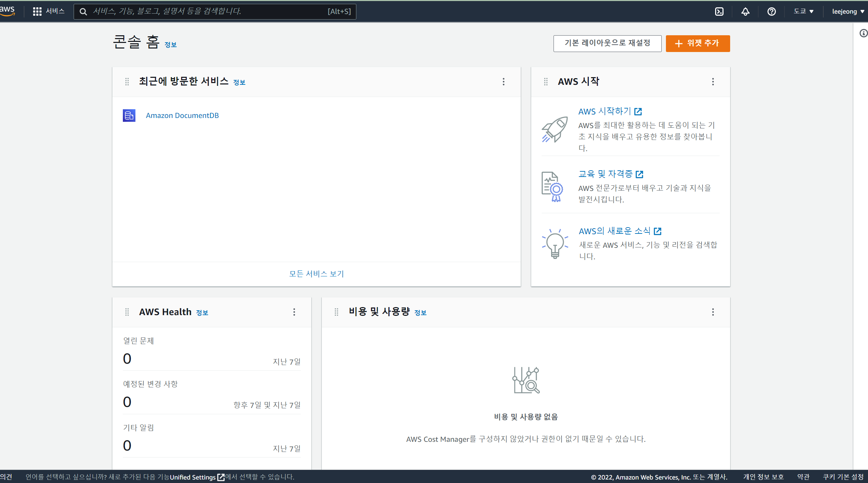Click 정보 link next to AWS Health

point(202,313)
